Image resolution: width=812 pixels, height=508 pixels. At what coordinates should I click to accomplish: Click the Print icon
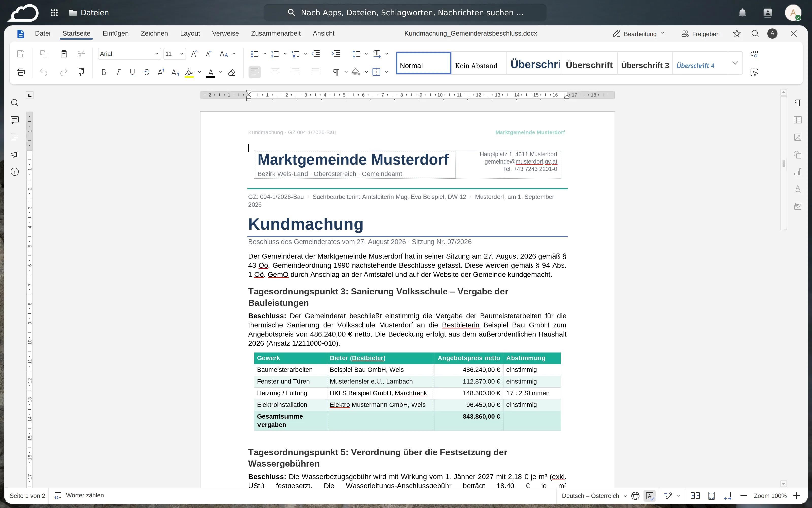[x=21, y=72]
